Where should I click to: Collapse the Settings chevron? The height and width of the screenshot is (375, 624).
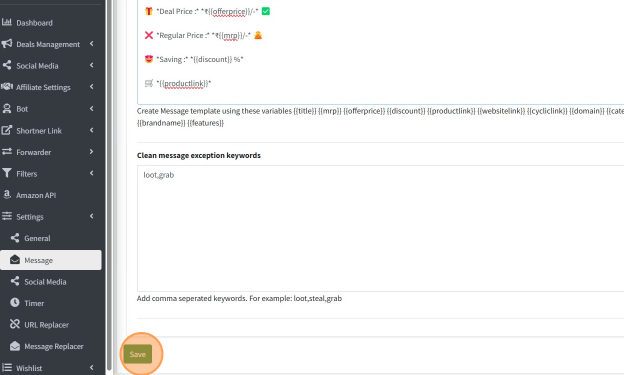(x=92, y=216)
